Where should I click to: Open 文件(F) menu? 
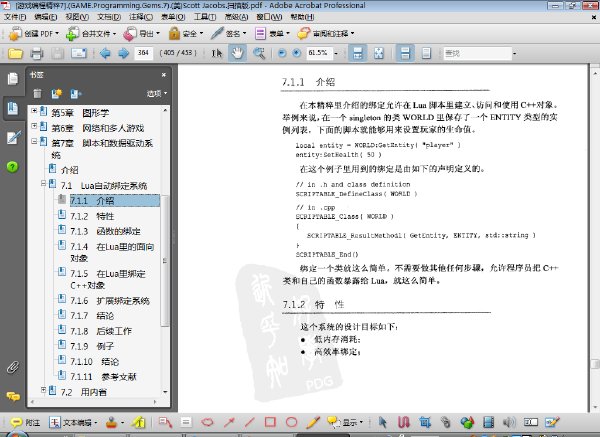click(x=15, y=17)
